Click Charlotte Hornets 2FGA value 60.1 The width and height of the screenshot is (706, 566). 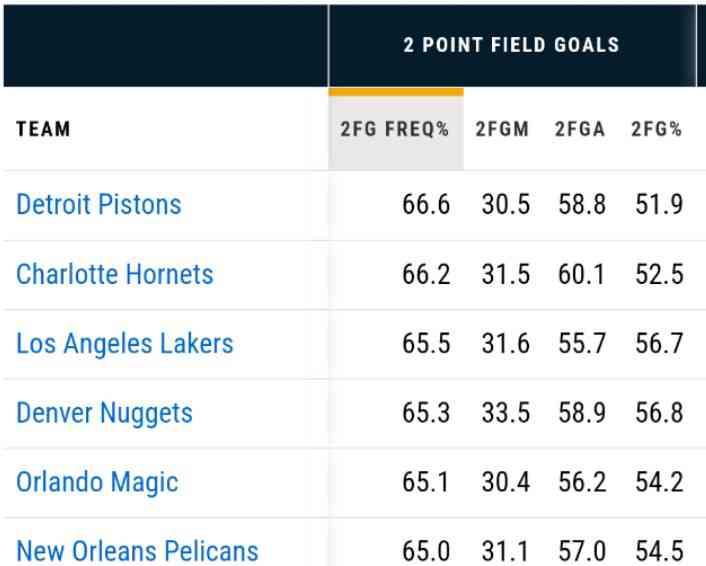pos(582,274)
